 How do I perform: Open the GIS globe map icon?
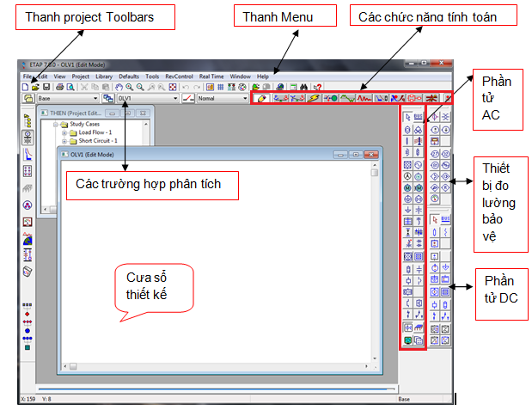click(x=28, y=239)
